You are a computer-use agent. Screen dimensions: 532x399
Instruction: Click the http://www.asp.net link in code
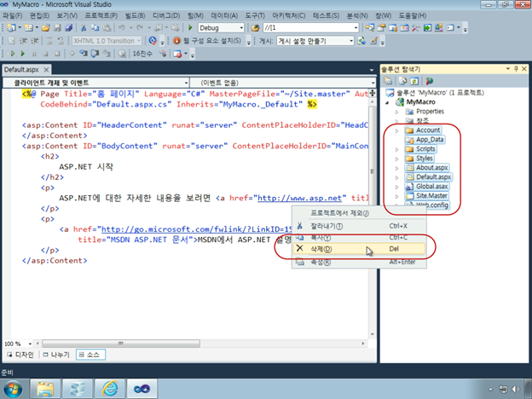point(299,198)
